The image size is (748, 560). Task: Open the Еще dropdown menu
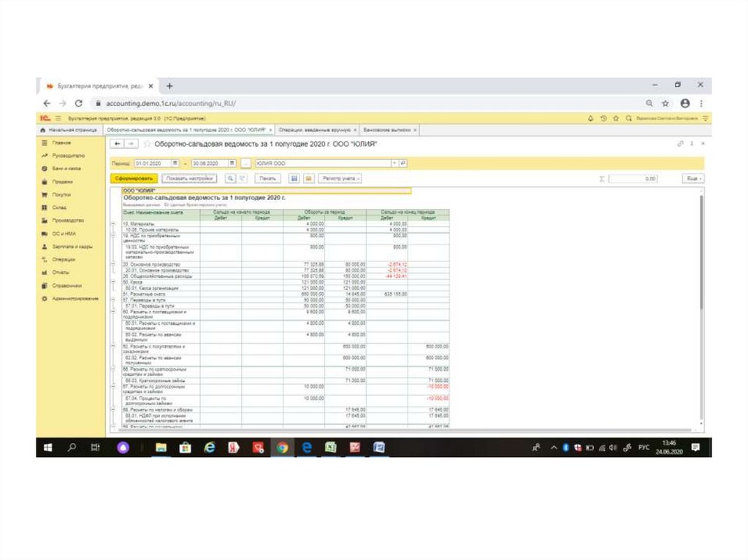click(x=694, y=178)
